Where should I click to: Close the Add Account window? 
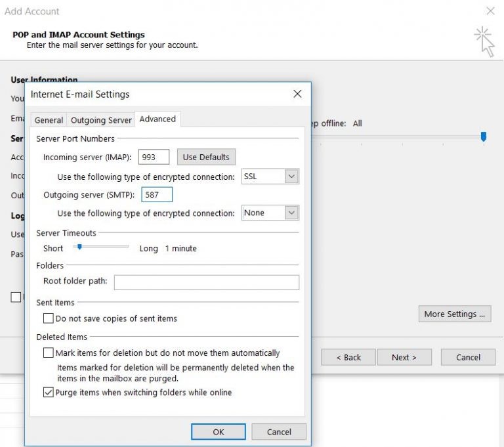490,11
